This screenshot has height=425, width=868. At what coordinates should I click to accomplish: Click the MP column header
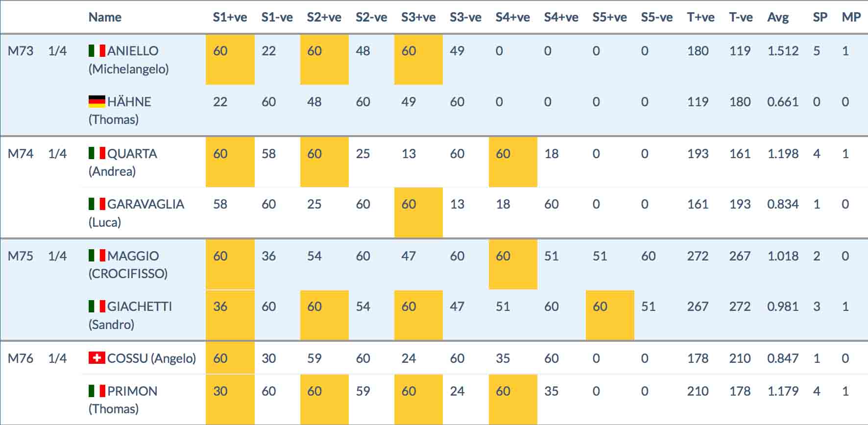851,17
